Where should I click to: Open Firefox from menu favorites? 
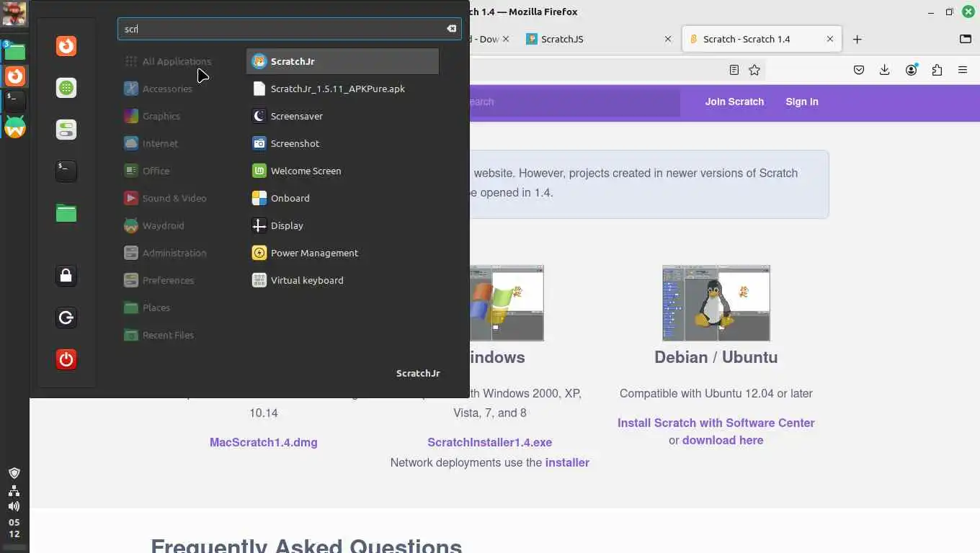coord(66,46)
